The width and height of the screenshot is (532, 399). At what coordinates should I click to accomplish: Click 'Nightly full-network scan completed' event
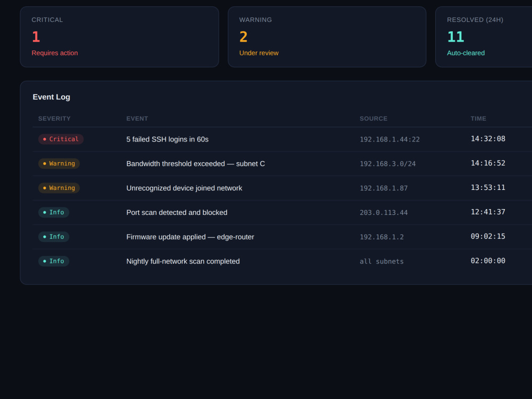(x=183, y=262)
